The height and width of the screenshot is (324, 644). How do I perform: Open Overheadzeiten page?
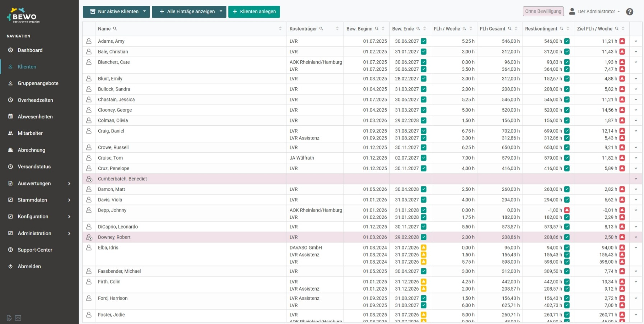point(35,100)
